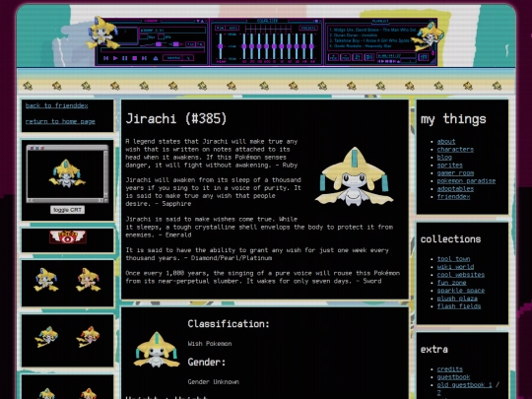Image resolution: width=532 pixels, height=399 pixels.
Task: Click the 60 Hz equalizer band slider
Action: pos(244,46)
